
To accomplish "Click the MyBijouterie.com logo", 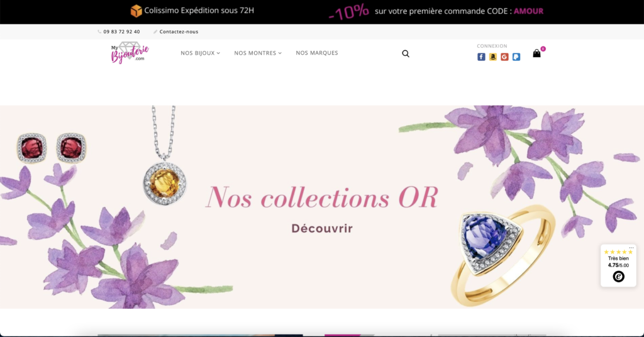I will [x=130, y=53].
